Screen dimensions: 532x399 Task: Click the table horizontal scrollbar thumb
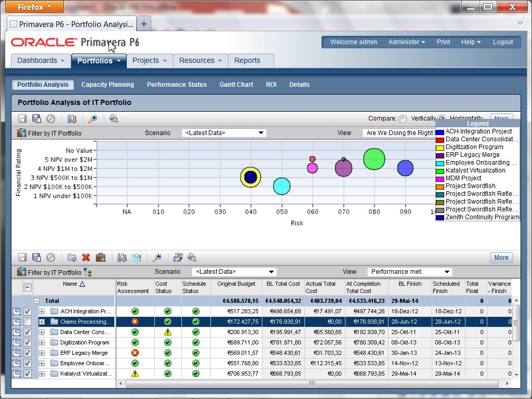coord(312,383)
